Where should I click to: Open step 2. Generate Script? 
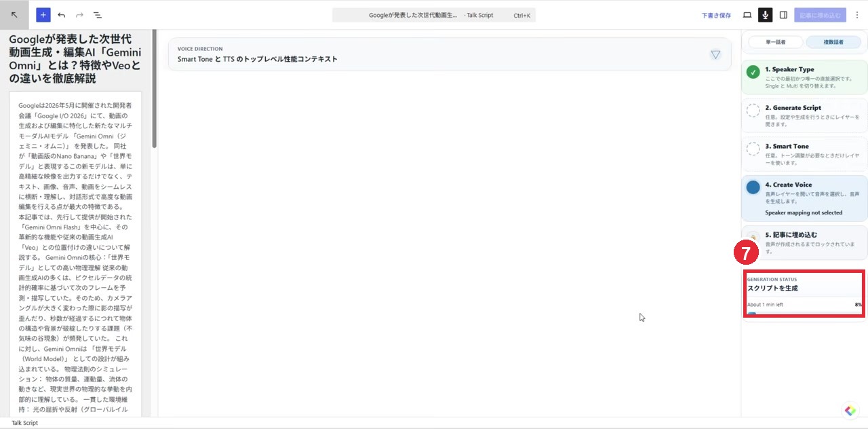tap(804, 115)
